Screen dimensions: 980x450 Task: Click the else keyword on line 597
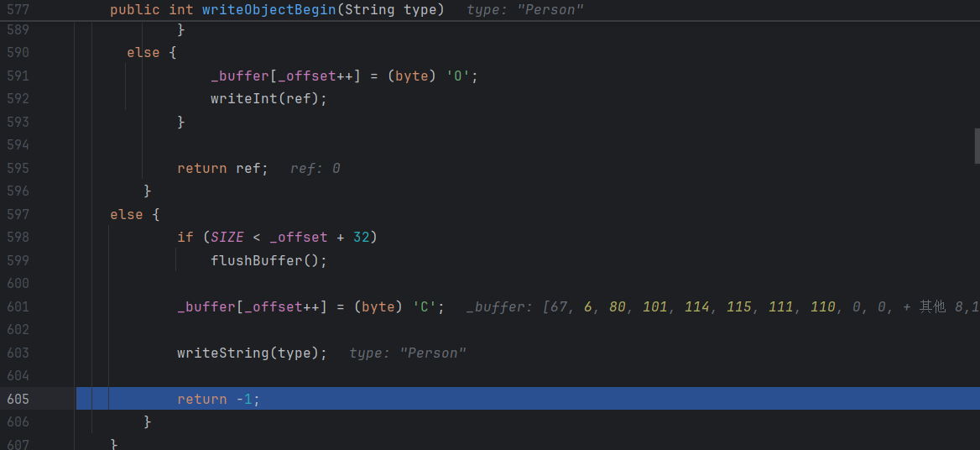126,215
